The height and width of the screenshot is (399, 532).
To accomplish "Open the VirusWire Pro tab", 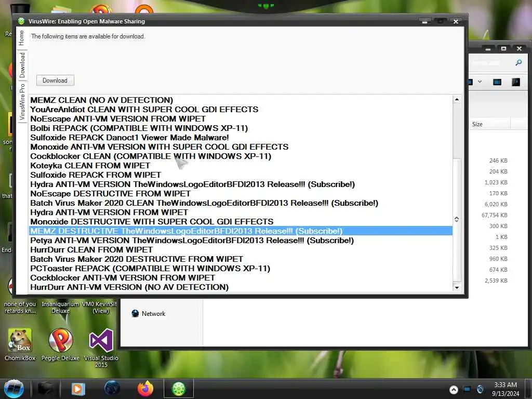I will click(22, 102).
